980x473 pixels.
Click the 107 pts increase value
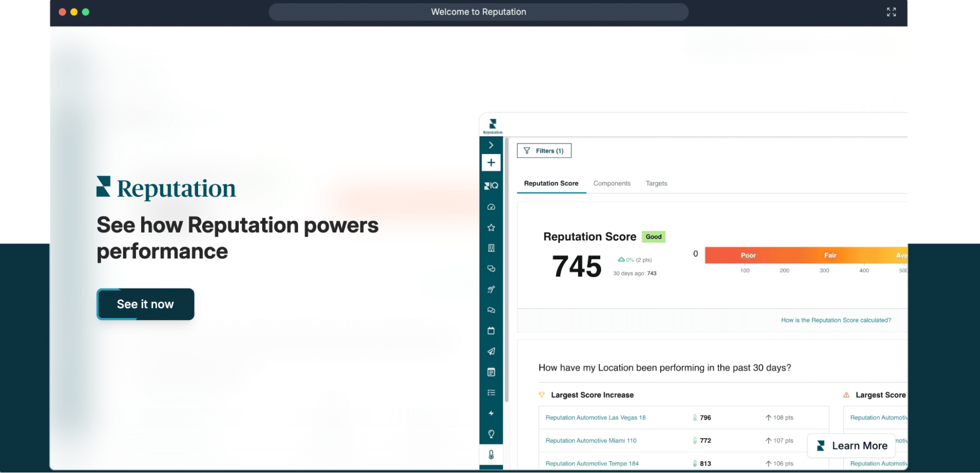click(783, 441)
